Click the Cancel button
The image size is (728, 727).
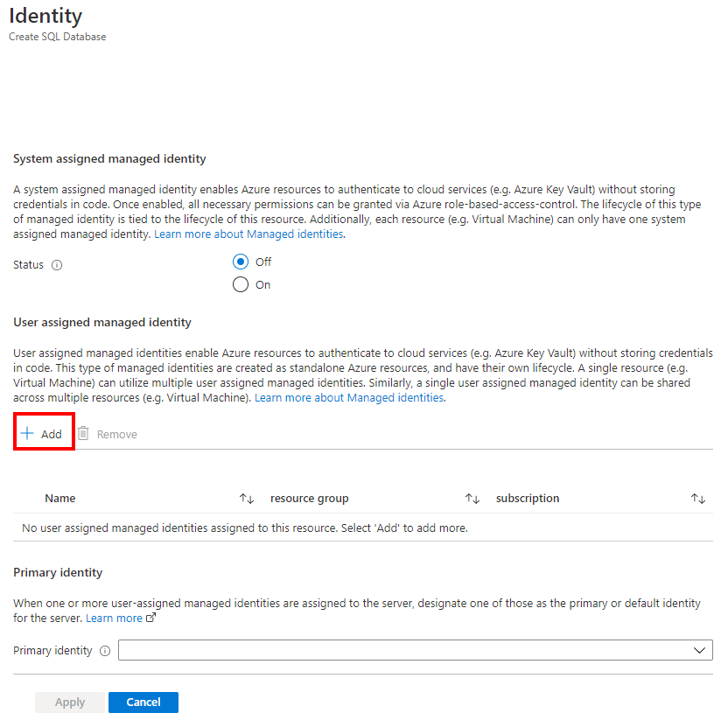pos(143,703)
